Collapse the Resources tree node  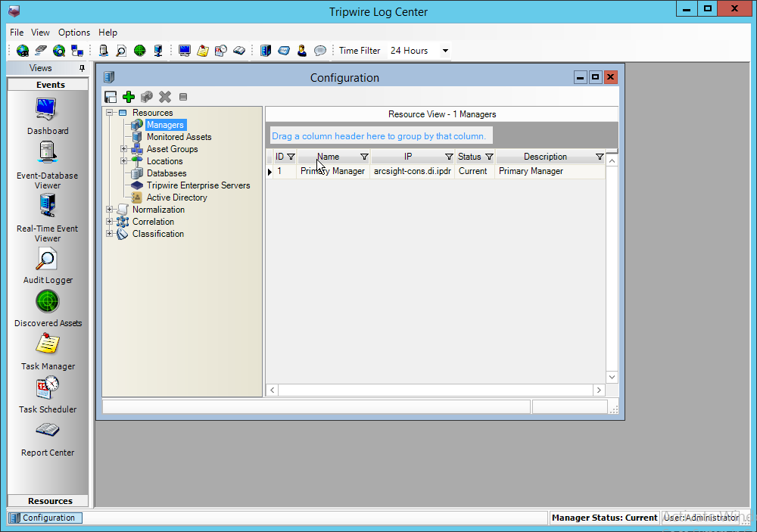click(x=110, y=113)
